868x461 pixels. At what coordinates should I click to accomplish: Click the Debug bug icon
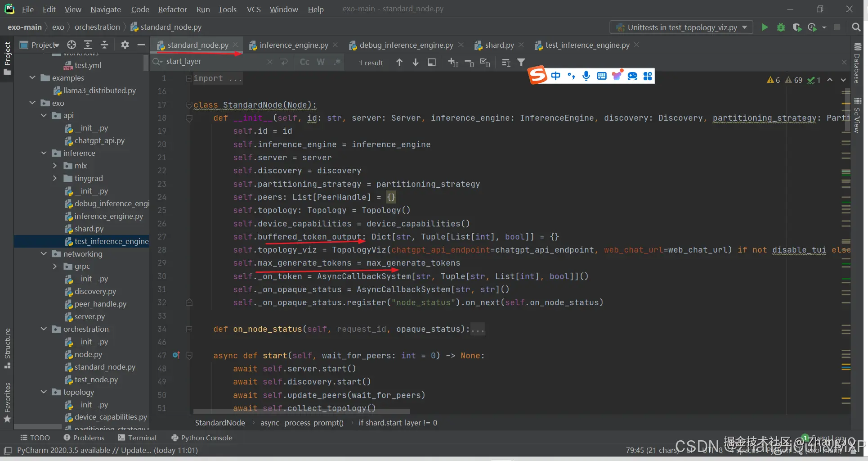(781, 27)
